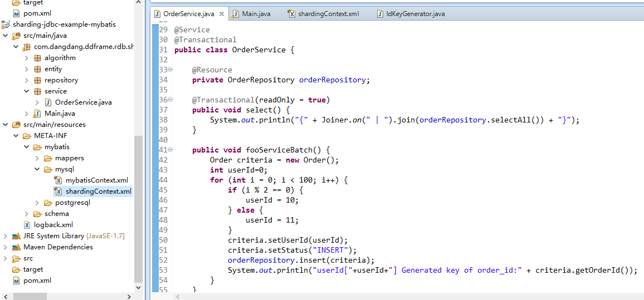This screenshot has height=300, width=644.
Task: Expand the postgresql folder
Action: click(x=37, y=203)
